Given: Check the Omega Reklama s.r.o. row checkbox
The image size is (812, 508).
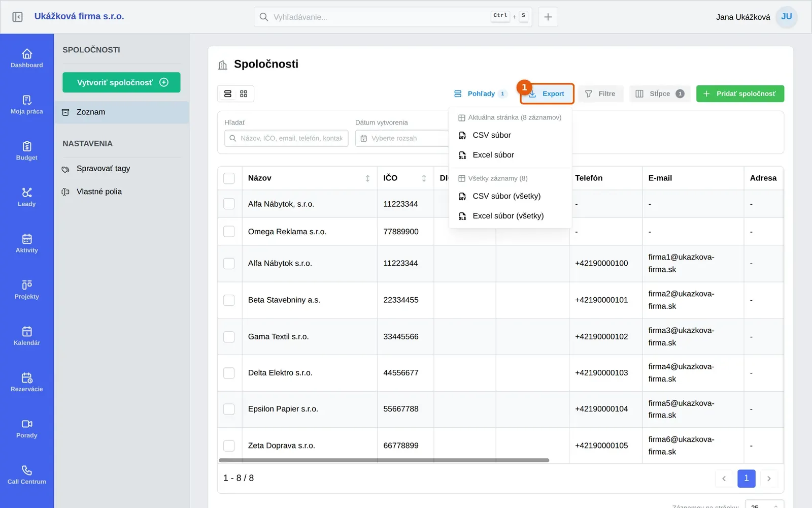Looking at the screenshot, I should 229,232.
